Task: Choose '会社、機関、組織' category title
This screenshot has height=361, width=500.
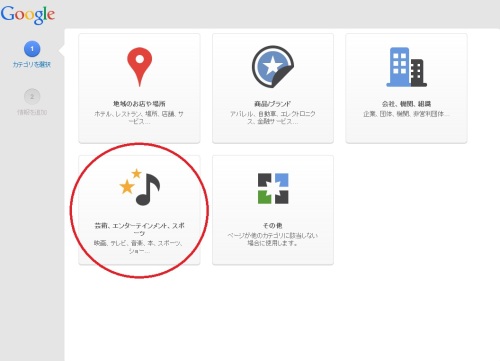Action: (406, 104)
